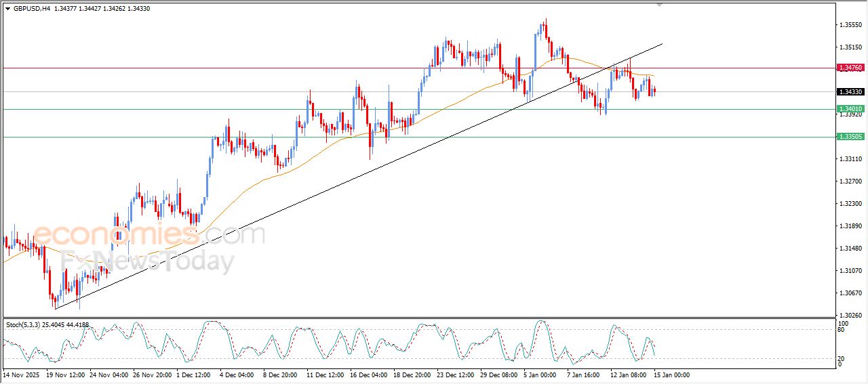Click the FxNewsToday watermark logo
The image size is (868, 384).
(147, 261)
